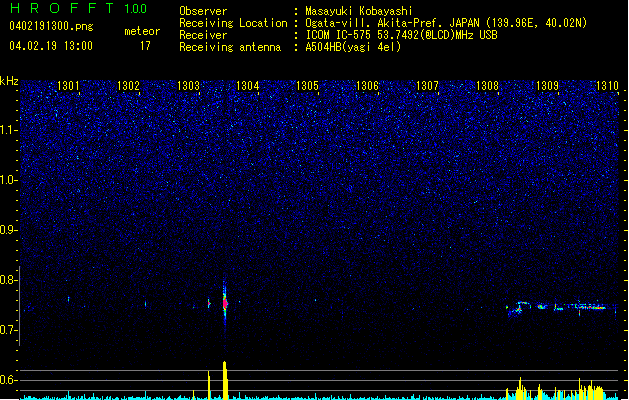This screenshot has height=400, width=629.
Task: Click the 1303 time axis marker
Action: pyautogui.click(x=188, y=86)
